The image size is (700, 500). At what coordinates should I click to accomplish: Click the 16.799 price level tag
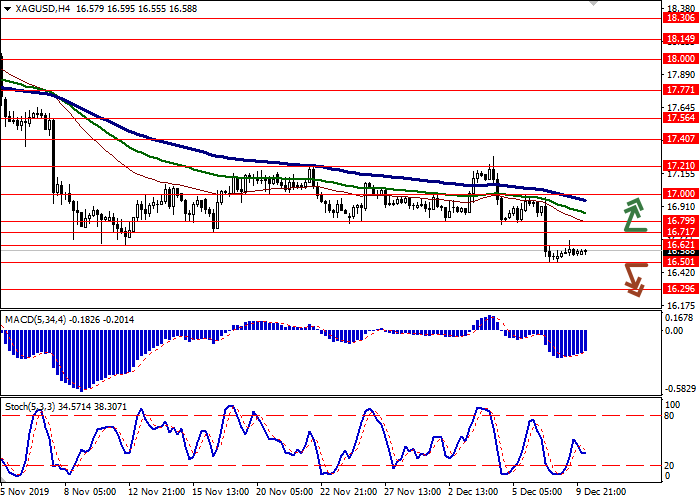point(679,220)
